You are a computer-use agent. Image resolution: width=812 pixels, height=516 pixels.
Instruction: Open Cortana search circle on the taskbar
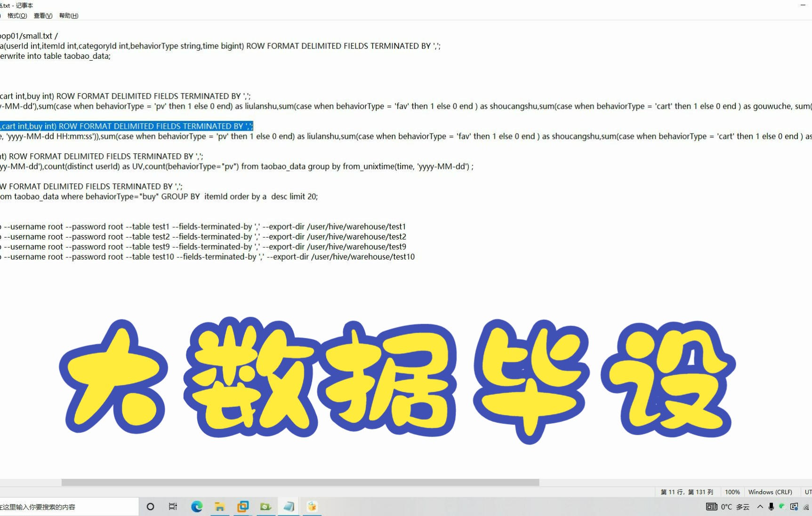(x=150, y=507)
